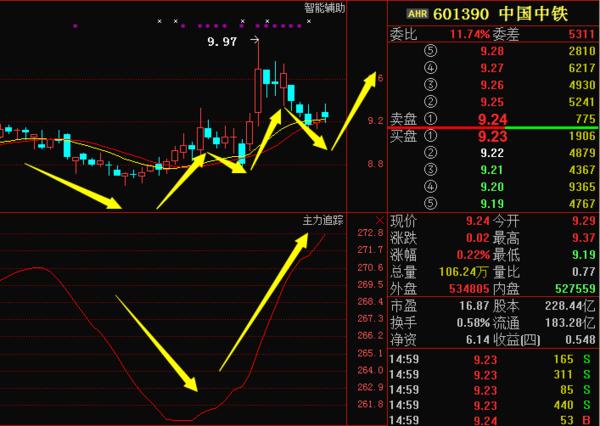Click the AHR badge beside the stock code

click(417, 14)
